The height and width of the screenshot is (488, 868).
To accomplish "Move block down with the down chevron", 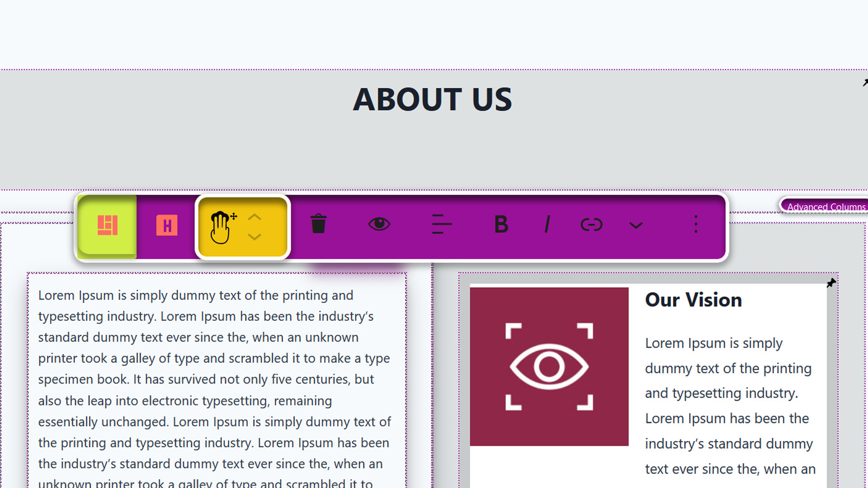I will tap(255, 237).
